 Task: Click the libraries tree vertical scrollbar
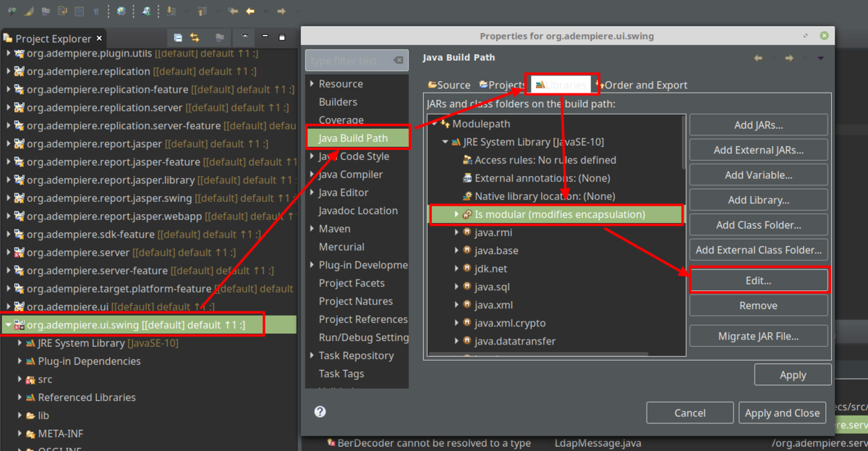coord(682,145)
